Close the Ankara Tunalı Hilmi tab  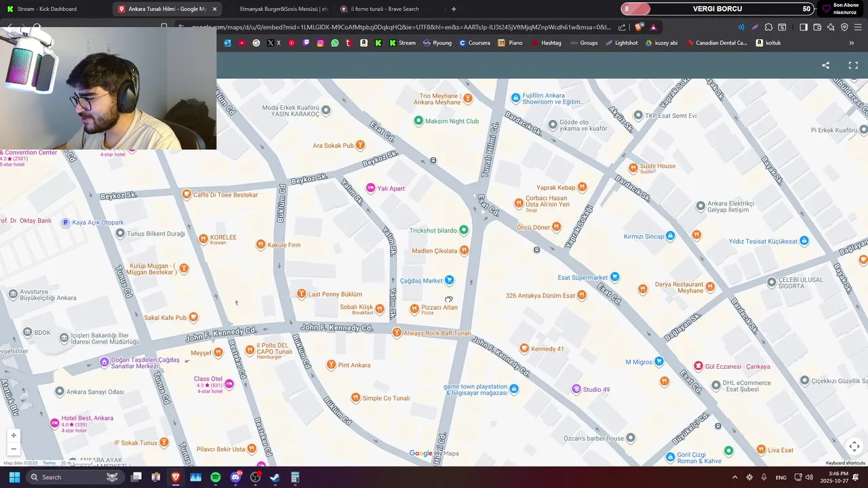[215, 9]
